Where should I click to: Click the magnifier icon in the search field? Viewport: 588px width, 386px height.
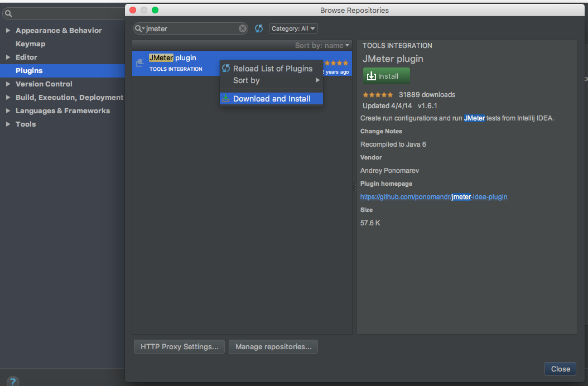(137, 28)
